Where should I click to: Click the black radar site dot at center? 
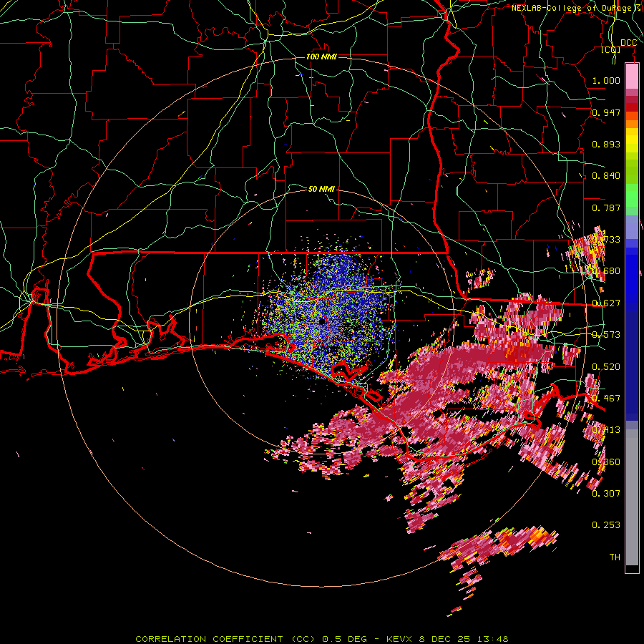click(322, 321)
